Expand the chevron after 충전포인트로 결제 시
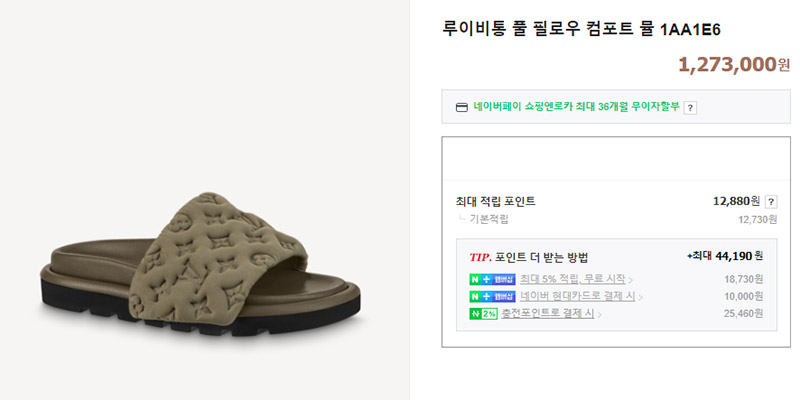The image size is (800, 400). pyautogui.click(x=599, y=314)
